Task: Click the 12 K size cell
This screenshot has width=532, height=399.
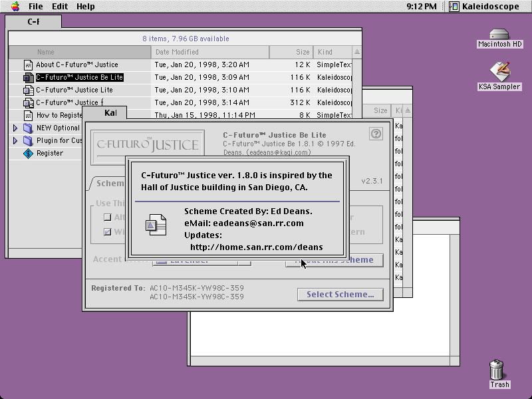Action: pos(303,65)
